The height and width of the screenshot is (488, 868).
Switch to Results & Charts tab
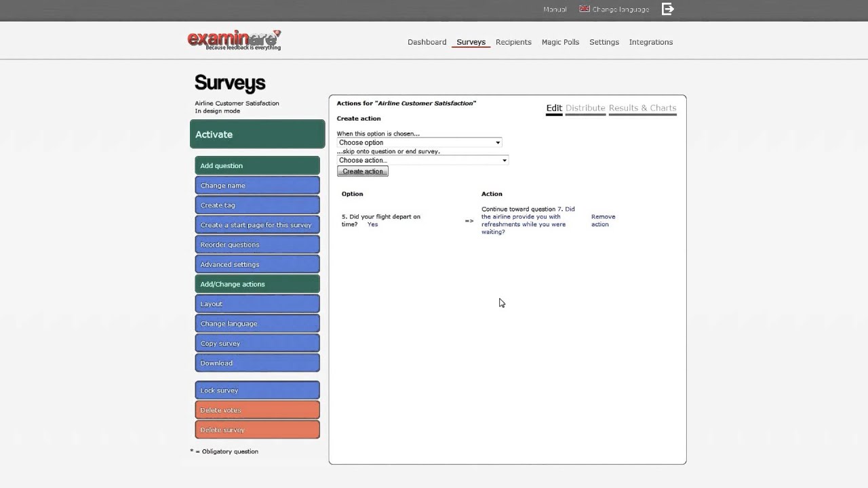click(642, 108)
